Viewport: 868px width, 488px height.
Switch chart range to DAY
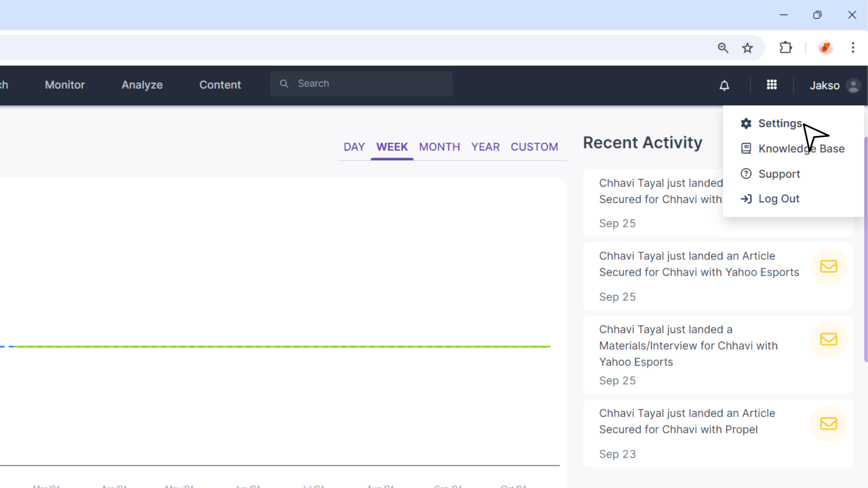pos(354,147)
